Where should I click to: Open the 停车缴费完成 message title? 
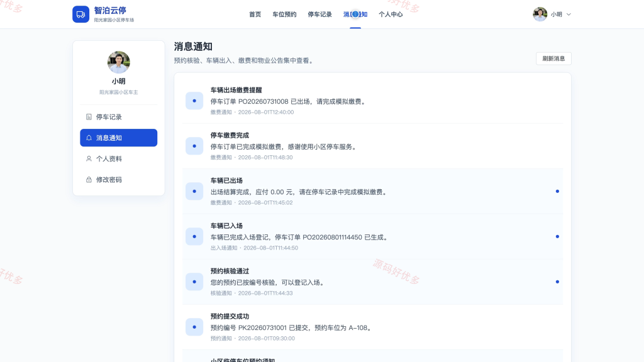(230, 136)
